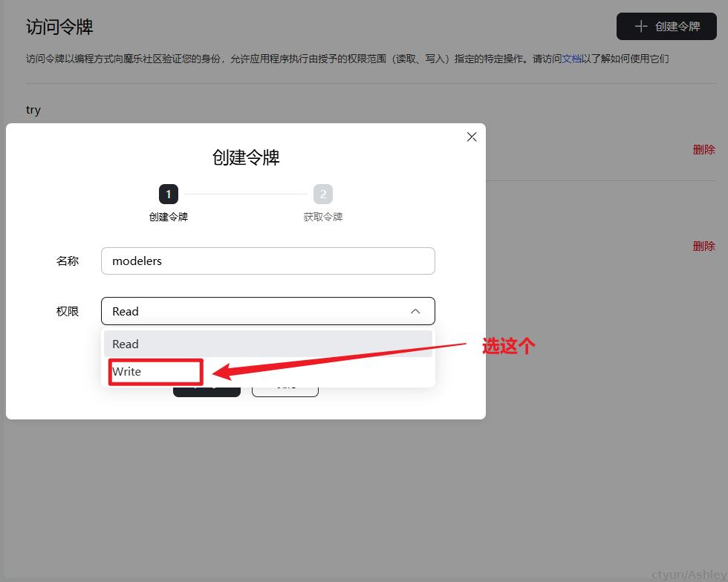
Task: Delete the try token via 删除
Action: 704,149
